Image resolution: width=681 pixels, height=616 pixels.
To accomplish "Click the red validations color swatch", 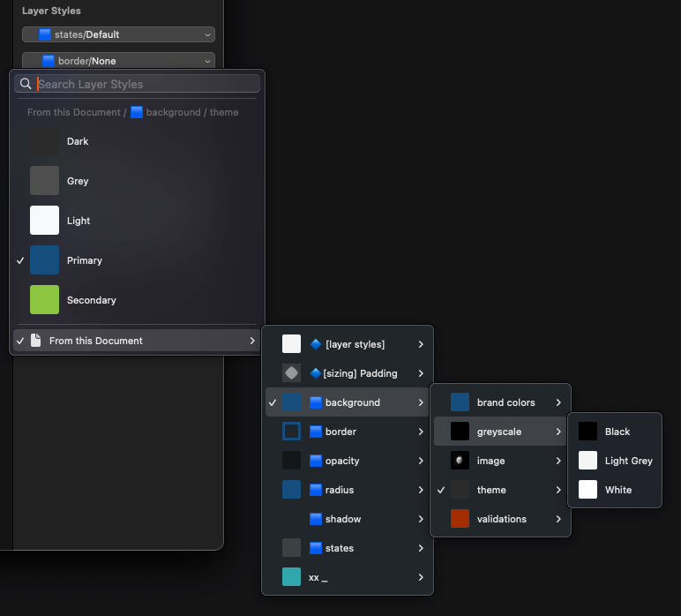I will pyautogui.click(x=460, y=519).
